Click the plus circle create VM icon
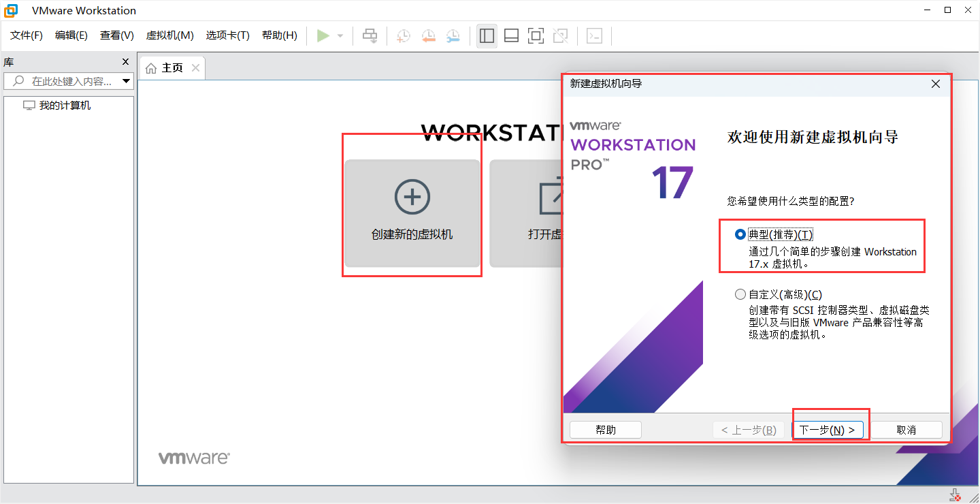The image size is (980, 504). (412, 198)
